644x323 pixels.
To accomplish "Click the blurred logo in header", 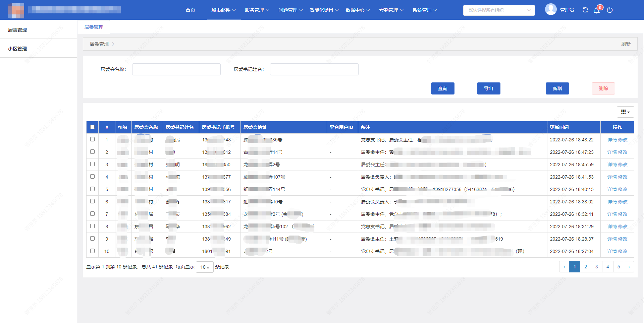I will point(16,10).
